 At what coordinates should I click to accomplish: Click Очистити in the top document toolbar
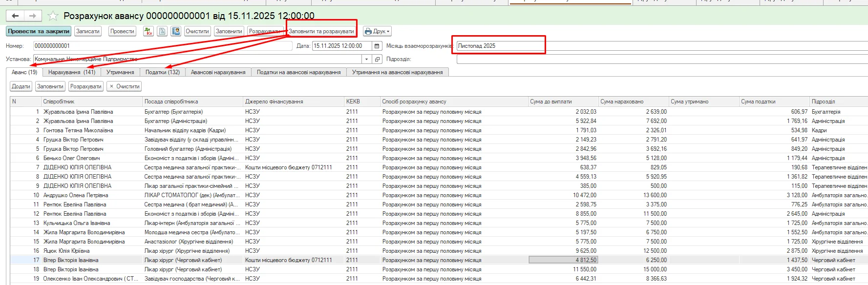(197, 31)
